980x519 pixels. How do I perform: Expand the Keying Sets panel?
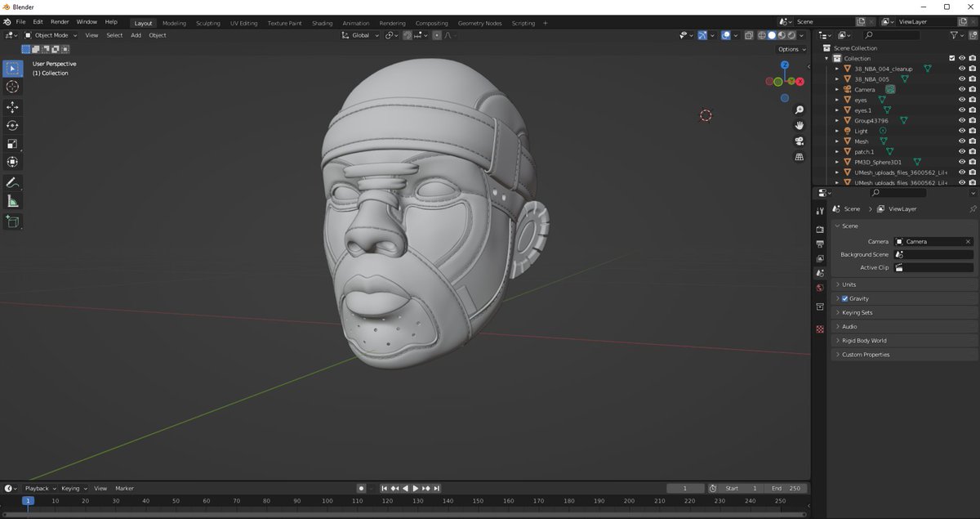(904, 312)
